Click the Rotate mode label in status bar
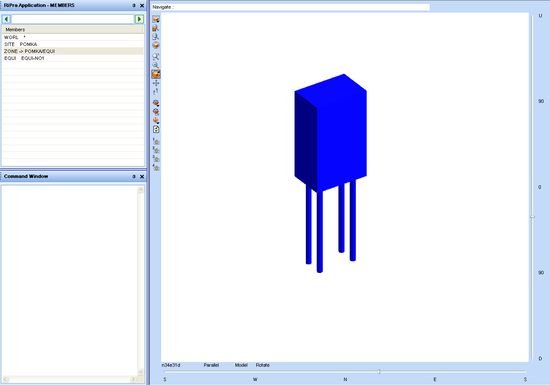Viewport: 550px width, 385px height. pos(263,365)
